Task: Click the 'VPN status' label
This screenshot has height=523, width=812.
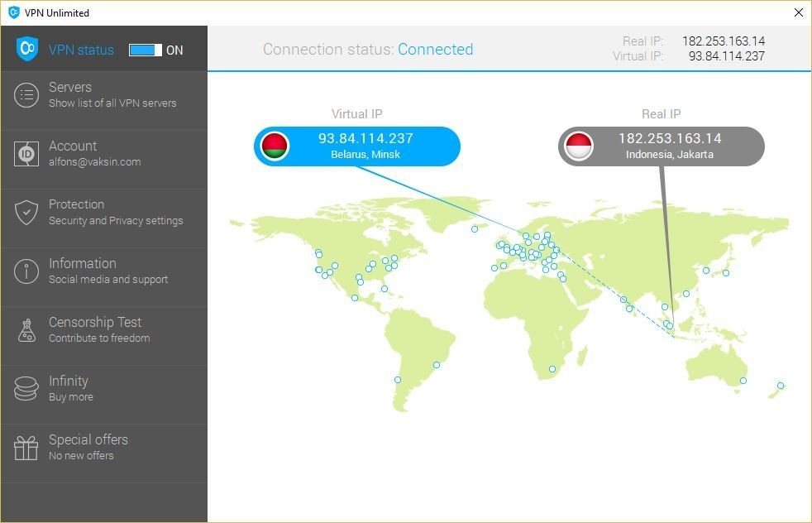Action: click(81, 50)
